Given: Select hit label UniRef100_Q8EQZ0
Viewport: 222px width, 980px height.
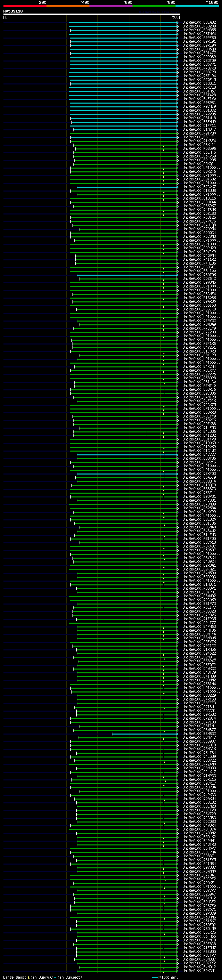Looking at the screenshot, I should point(199,520).
